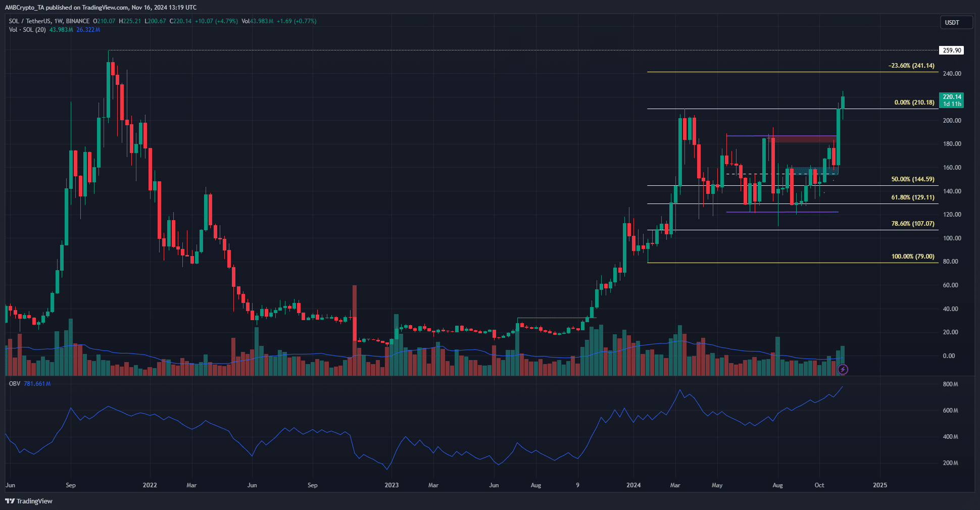Click the 200.00 price axis label
The image size is (980, 510).
952,121
